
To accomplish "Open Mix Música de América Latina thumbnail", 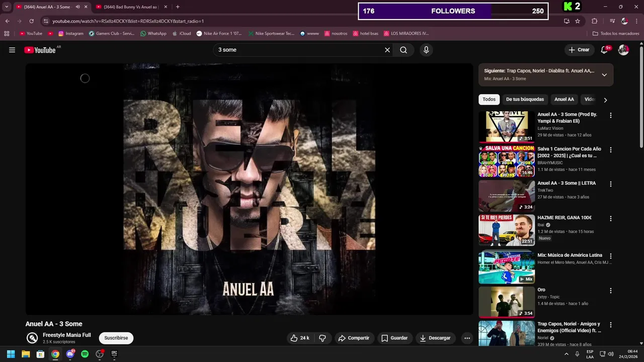I will pos(507,267).
